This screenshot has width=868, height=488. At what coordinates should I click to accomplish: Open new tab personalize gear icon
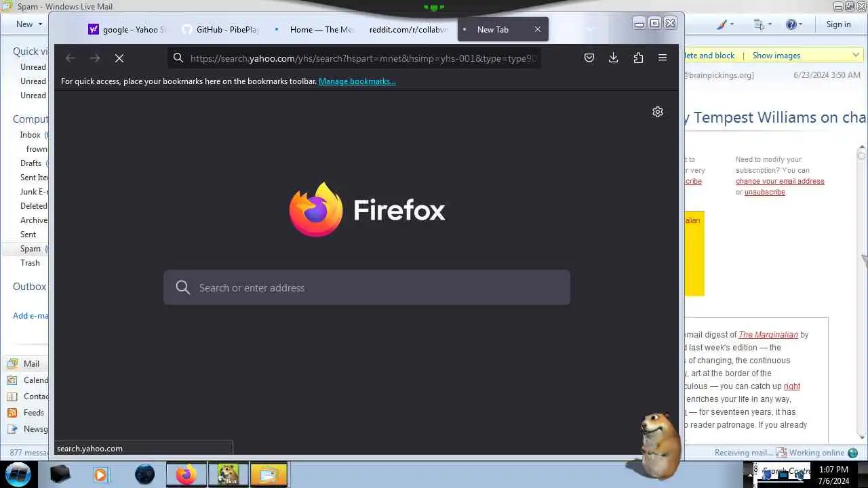(x=658, y=112)
